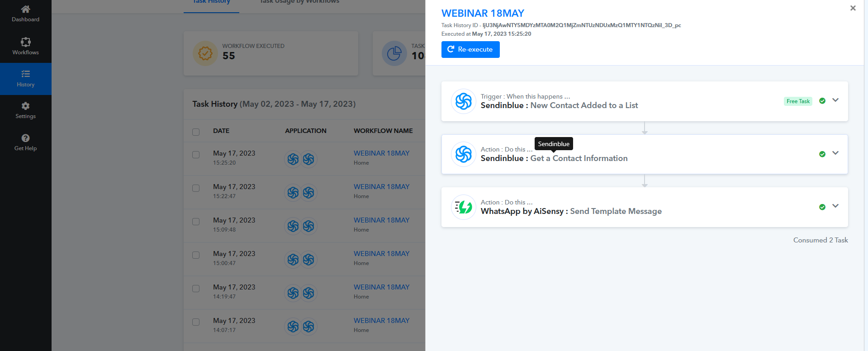Click second Sendinblue app icon in 14:19:47 row
The width and height of the screenshot is (868, 351).
tap(308, 293)
